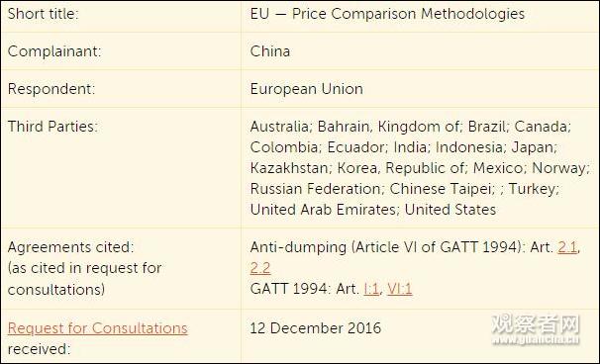Image resolution: width=600 pixels, height=364 pixels.
Task: Click 'Australia' in the third parties list
Action: coord(279,127)
